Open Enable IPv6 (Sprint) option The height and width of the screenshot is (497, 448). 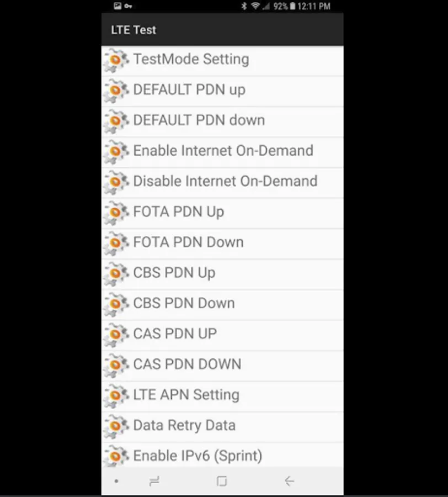(x=198, y=456)
